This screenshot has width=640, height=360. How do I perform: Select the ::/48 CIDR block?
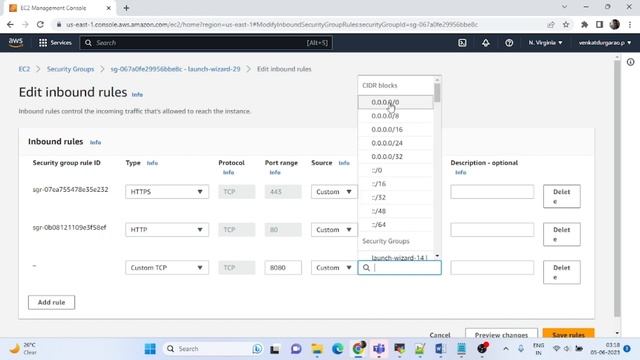pos(396,211)
